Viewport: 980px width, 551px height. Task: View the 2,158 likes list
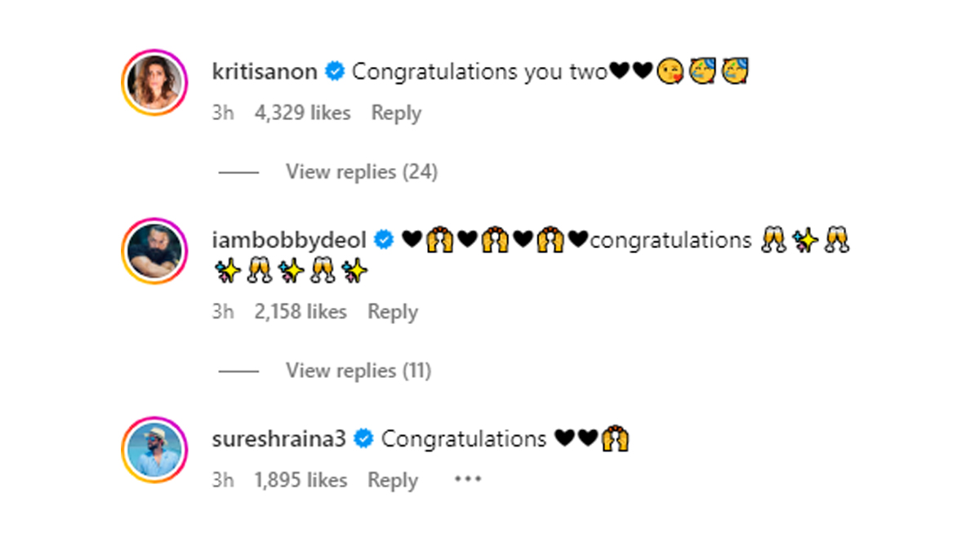point(301,312)
